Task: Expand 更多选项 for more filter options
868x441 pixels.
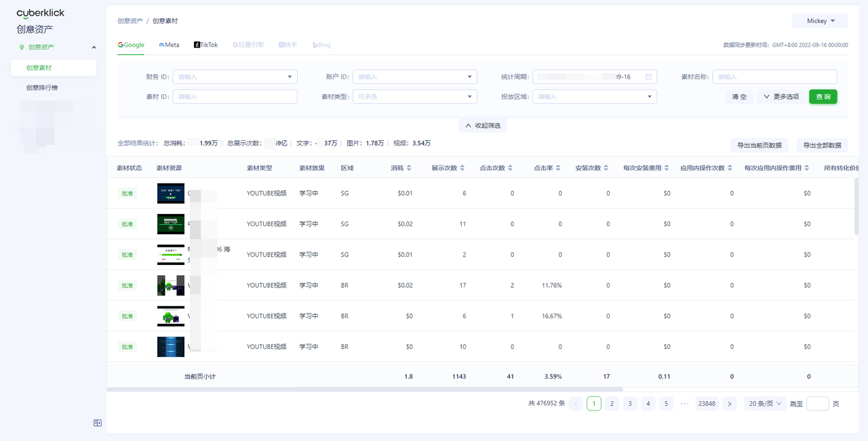Action: click(781, 97)
